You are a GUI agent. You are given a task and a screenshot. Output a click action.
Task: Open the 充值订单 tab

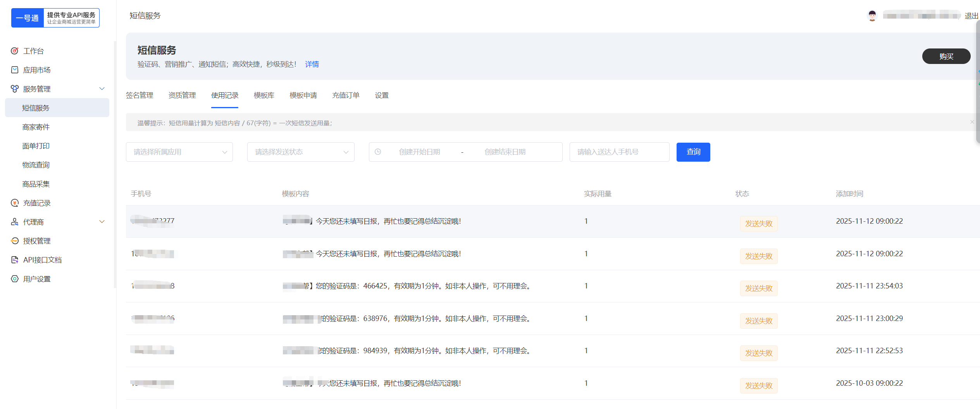346,95
